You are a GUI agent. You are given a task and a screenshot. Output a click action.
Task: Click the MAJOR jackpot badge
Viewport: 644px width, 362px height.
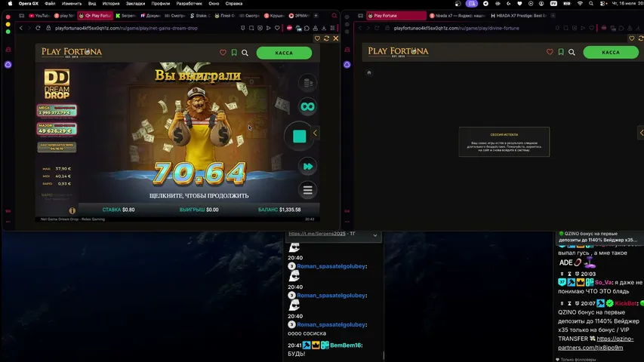pos(57,129)
